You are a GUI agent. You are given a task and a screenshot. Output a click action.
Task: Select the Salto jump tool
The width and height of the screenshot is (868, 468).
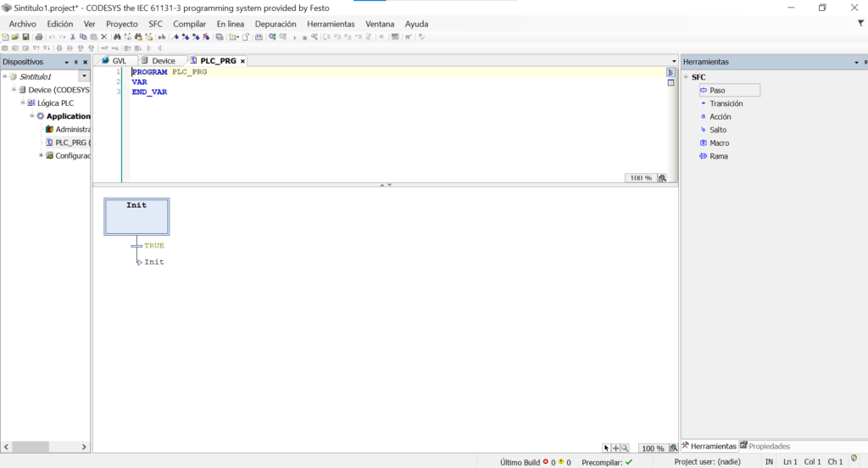pyautogui.click(x=717, y=130)
